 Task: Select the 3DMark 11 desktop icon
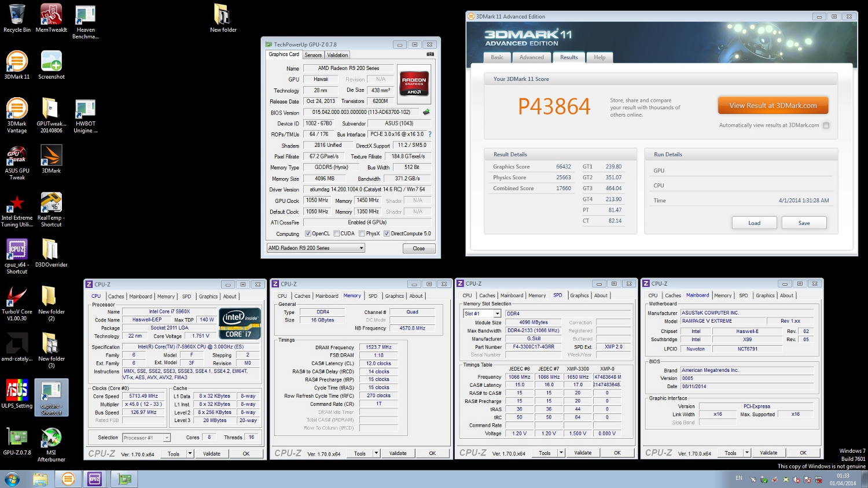[x=17, y=65]
